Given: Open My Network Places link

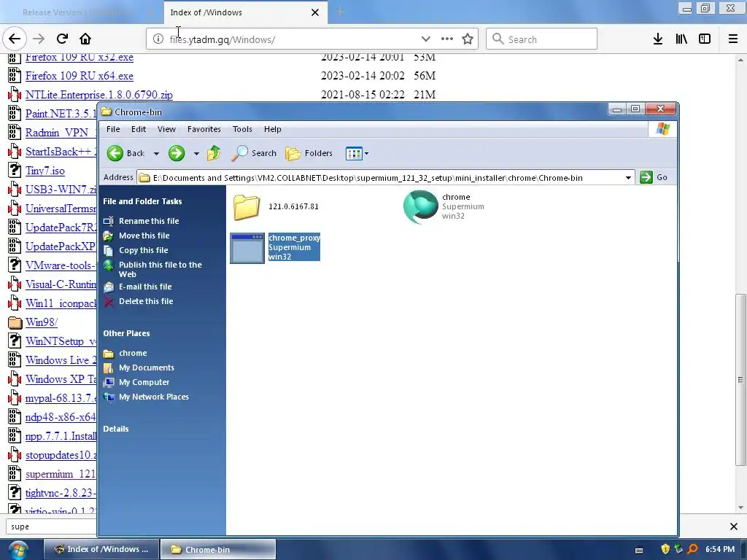Looking at the screenshot, I should coord(153,397).
